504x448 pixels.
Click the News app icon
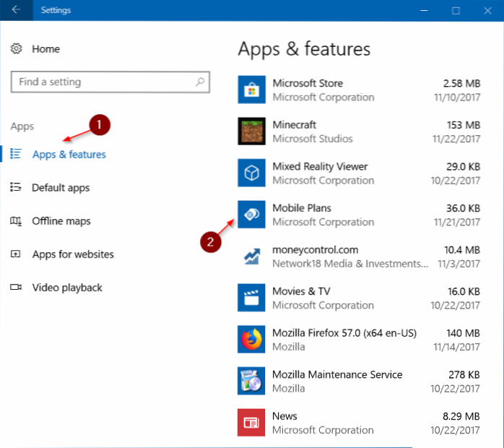pos(251,422)
